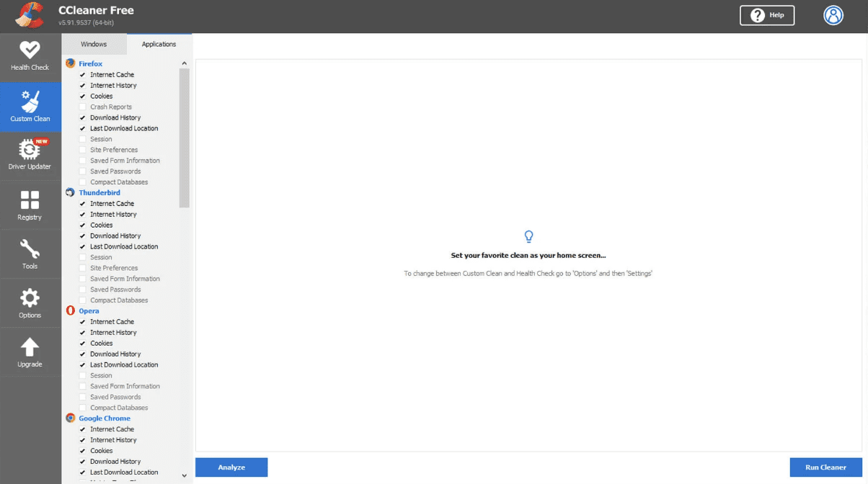Switch to the Windows tab

coord(94,44)
